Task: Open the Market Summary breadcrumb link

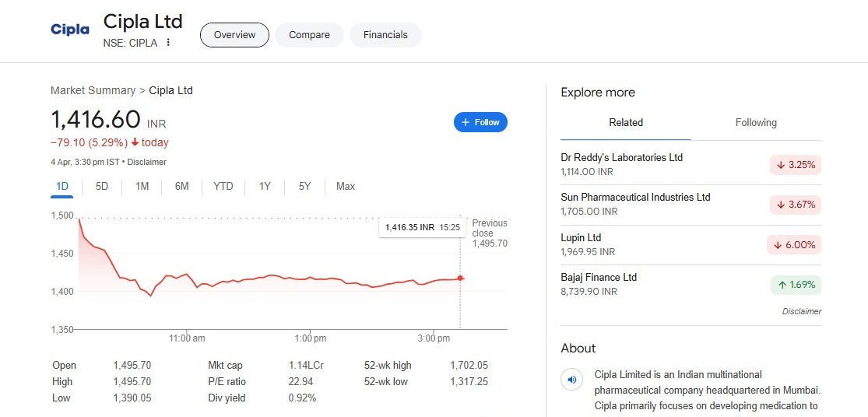Action: pos(93,90)
